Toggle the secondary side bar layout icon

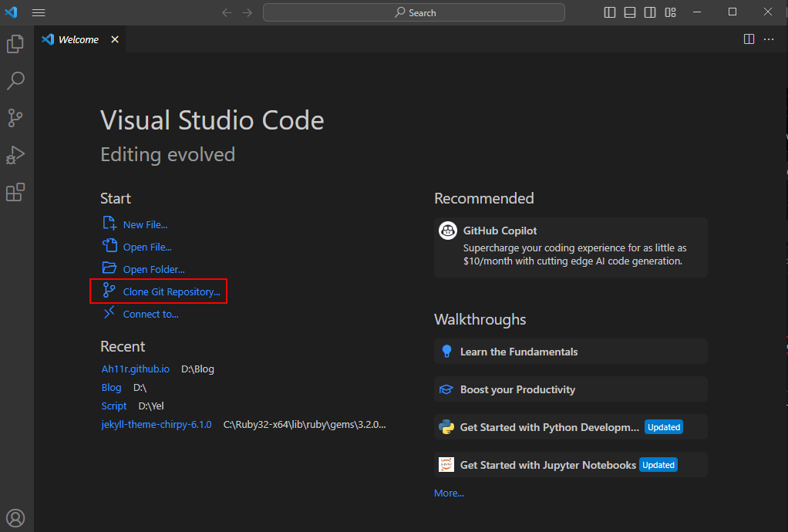(650, 12)
